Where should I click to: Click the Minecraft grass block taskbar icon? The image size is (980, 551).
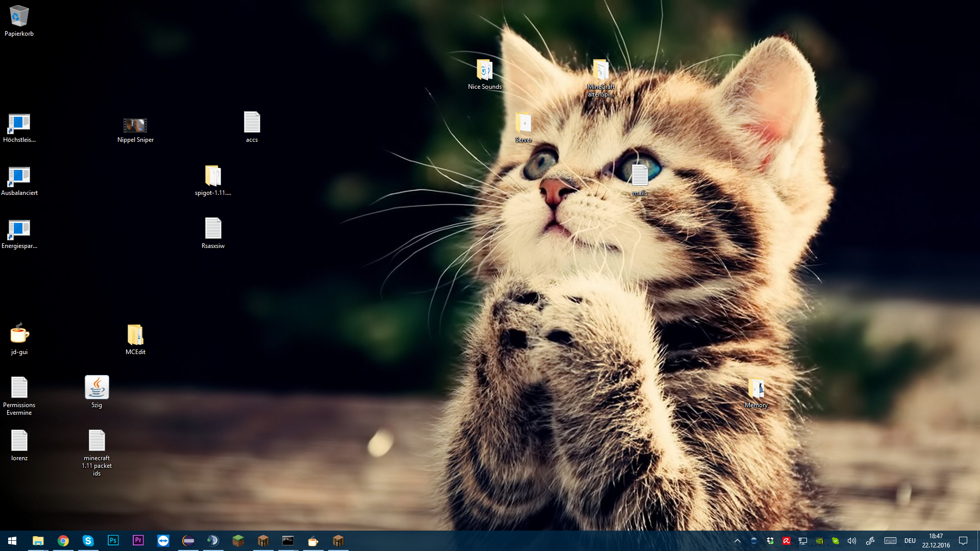pyautogui.click(x=238, y=540)
